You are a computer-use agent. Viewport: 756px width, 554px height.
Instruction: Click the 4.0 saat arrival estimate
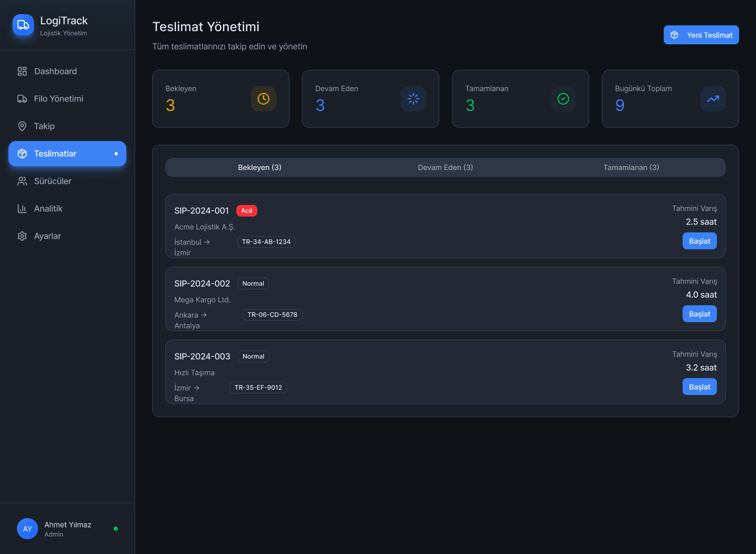coord(701,295)
